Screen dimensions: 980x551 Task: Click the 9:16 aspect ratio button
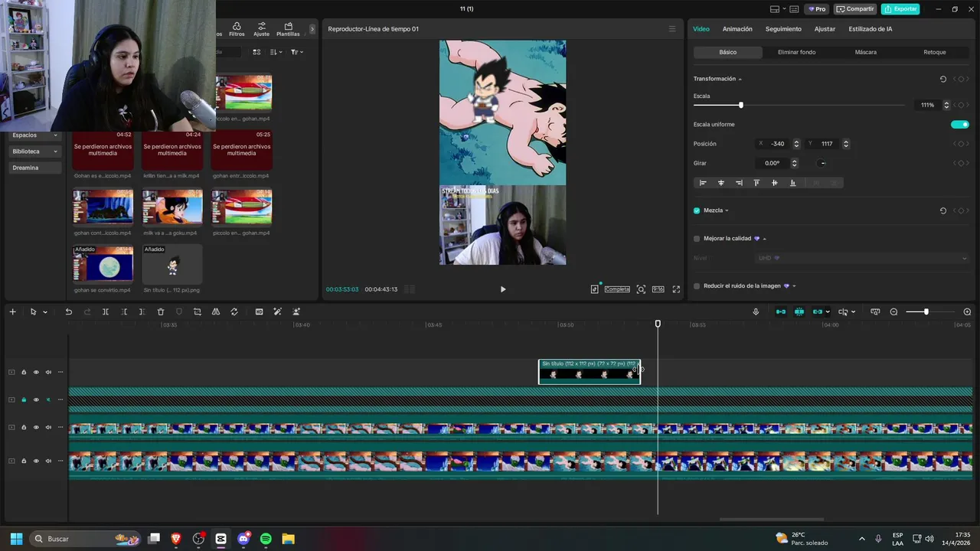pos(658,289)
